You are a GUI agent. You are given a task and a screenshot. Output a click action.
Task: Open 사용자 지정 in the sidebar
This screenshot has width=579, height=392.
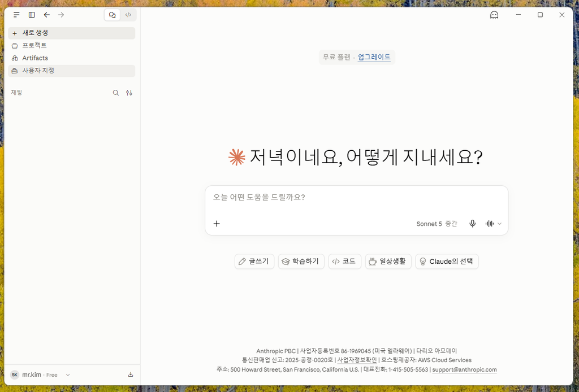pyautogui.click(x=72, y=71)
